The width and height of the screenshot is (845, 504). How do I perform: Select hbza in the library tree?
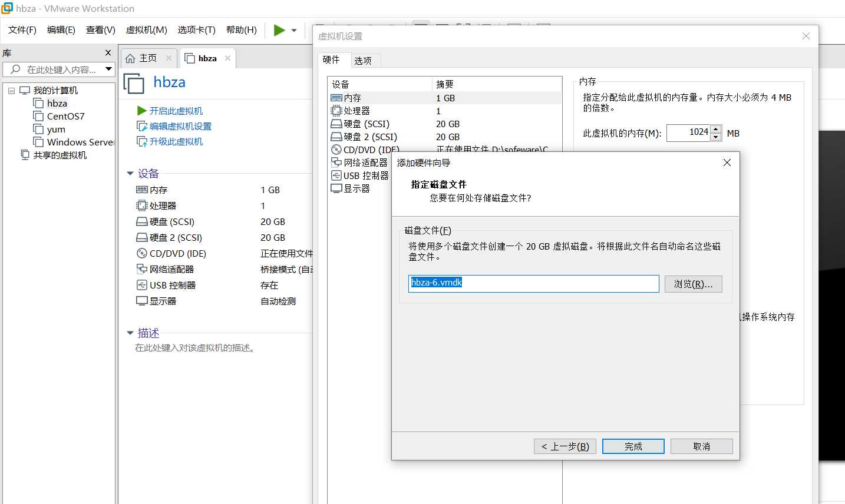[x=57, y=103]
